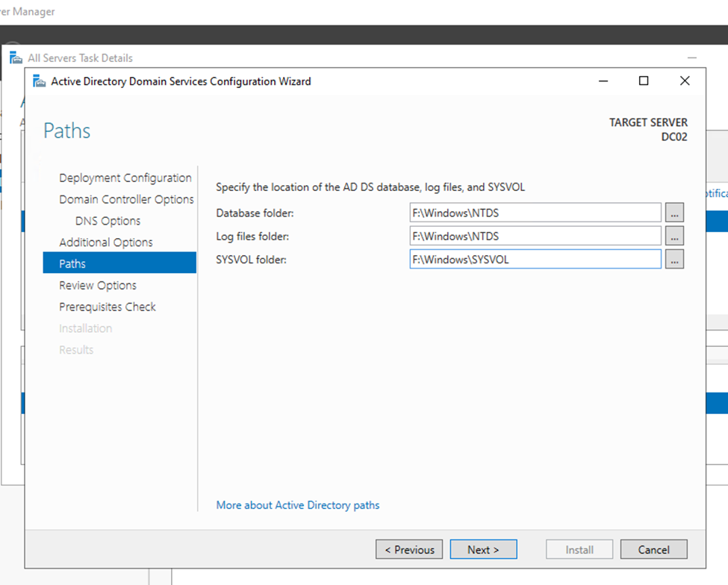
Task: Click the Cancel button
Action: click(653, 549)
